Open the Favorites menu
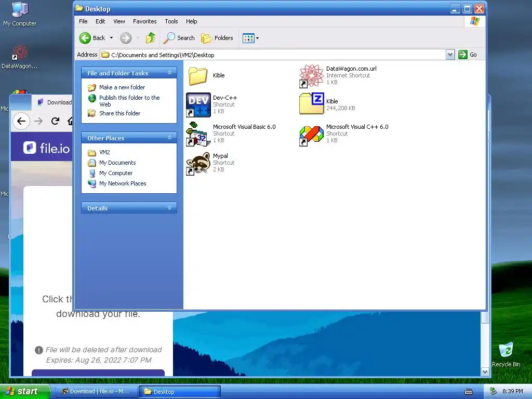Image resolution: width=532 pixels, height=399 pixels. point(145,21)
